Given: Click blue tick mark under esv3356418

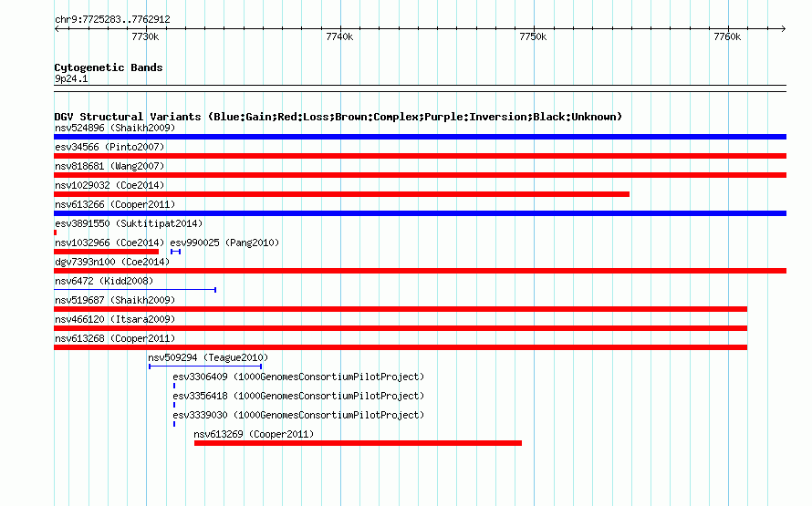Looking at the screenshot, I should coord(174,405).
